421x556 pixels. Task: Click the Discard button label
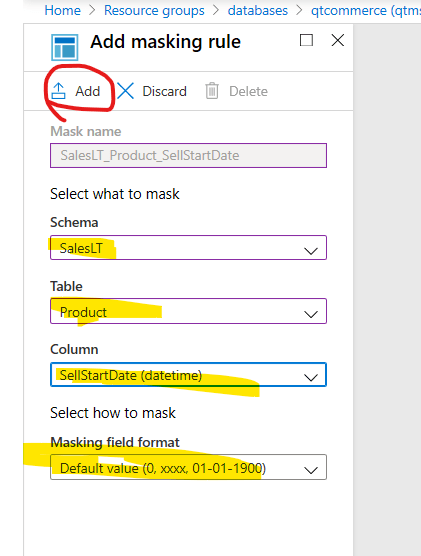click(164, 91)
